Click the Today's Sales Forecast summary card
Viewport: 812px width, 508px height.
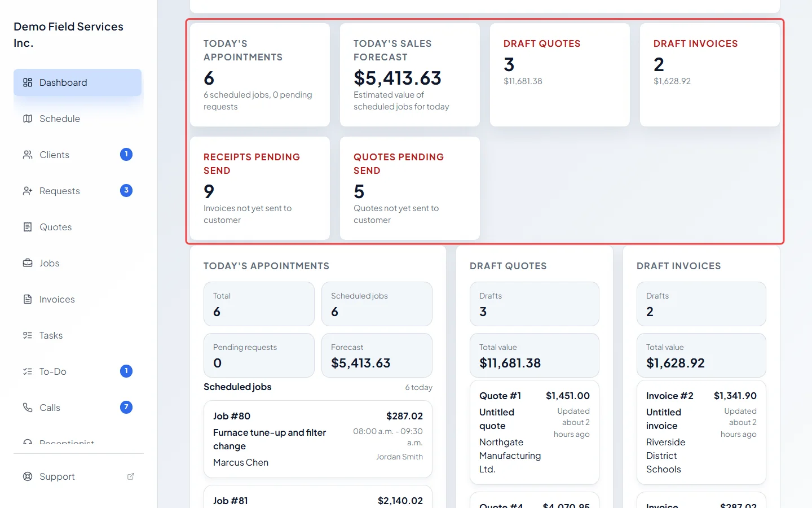tap(410, 75)
